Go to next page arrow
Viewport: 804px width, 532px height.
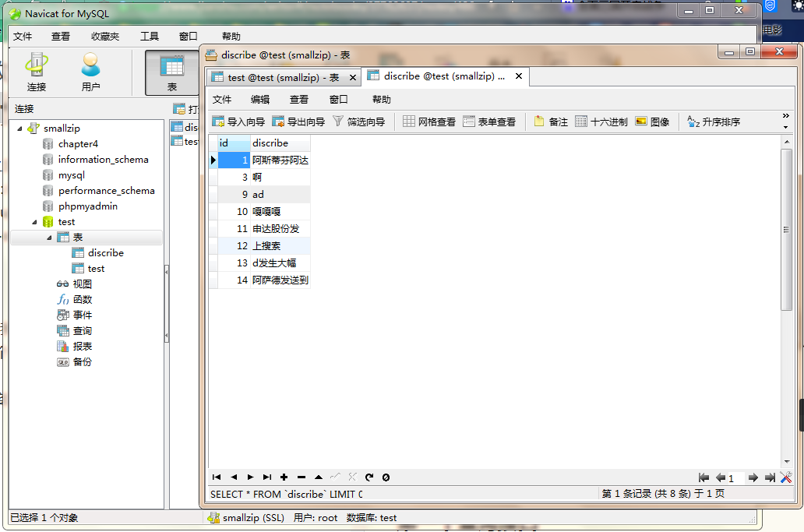tap(753, 477)
